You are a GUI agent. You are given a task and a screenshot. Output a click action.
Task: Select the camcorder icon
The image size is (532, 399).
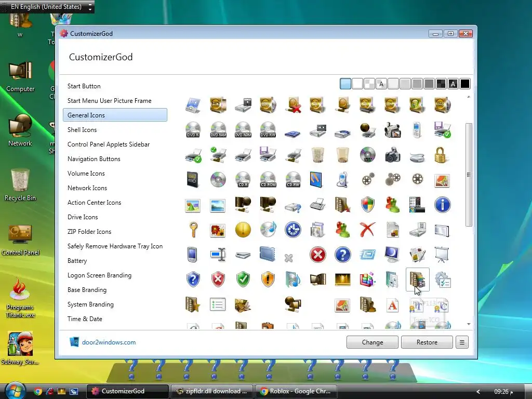point(393,130)
